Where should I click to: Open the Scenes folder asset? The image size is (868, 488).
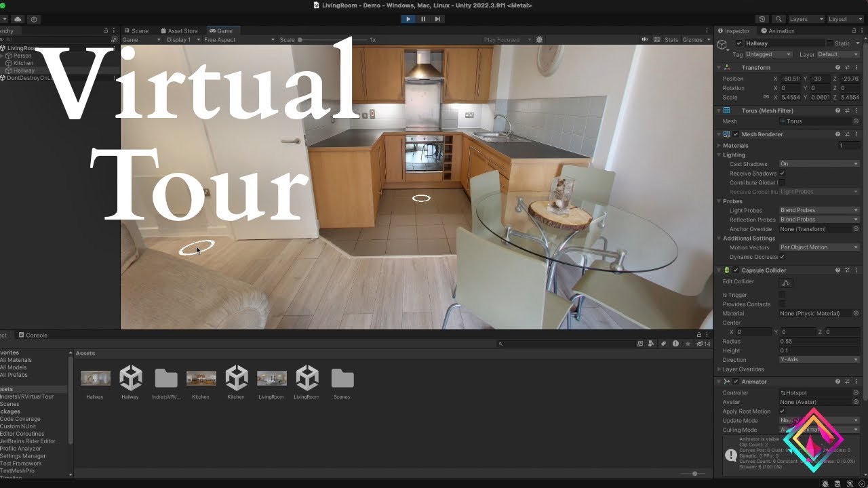(342, 378)
